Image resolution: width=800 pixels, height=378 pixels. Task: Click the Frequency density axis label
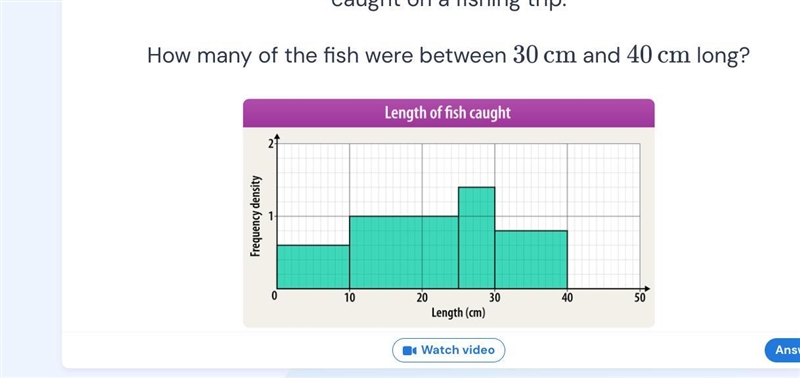[256, 216]
